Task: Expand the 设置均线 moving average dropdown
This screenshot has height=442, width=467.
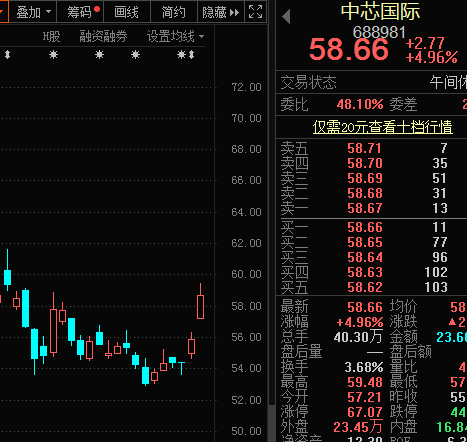Action: (176, 36)
